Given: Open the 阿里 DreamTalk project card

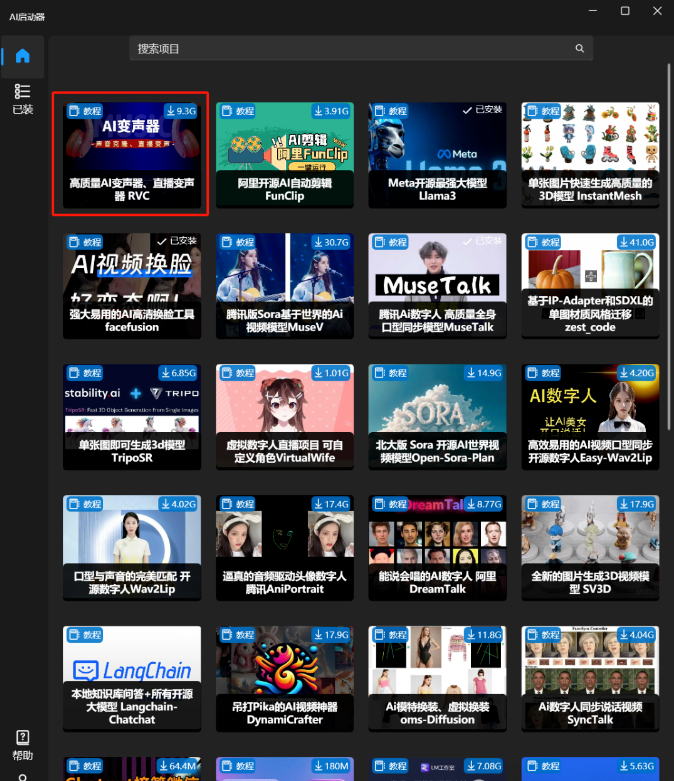Looking at the screenshot, I should point(437,548).
